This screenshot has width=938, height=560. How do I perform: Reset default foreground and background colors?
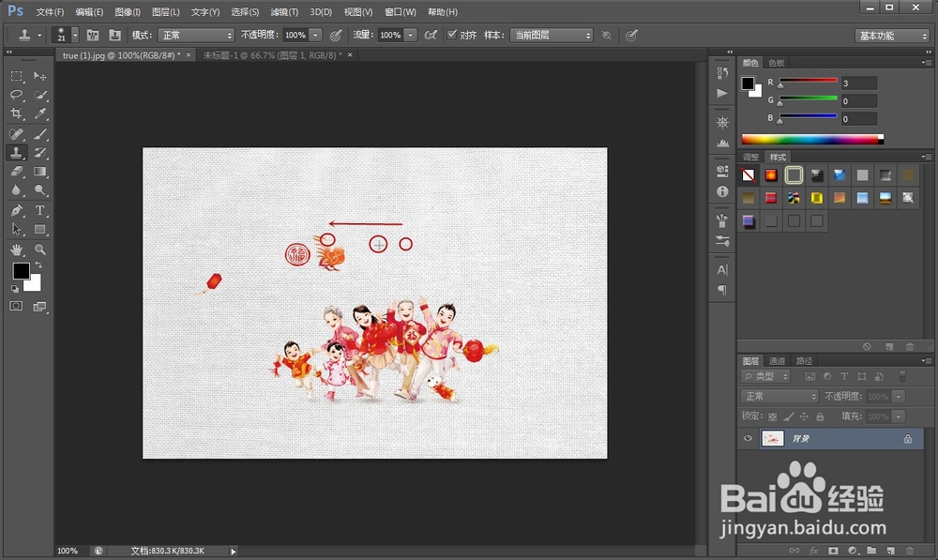pyautogui.click(x=15, y=289)
